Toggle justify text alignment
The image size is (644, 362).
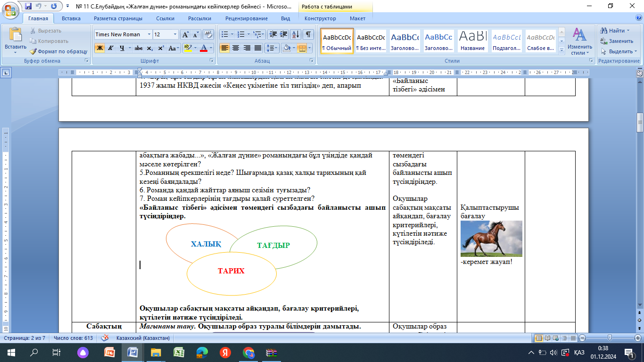pyautogui.click(x=258, y=48)
